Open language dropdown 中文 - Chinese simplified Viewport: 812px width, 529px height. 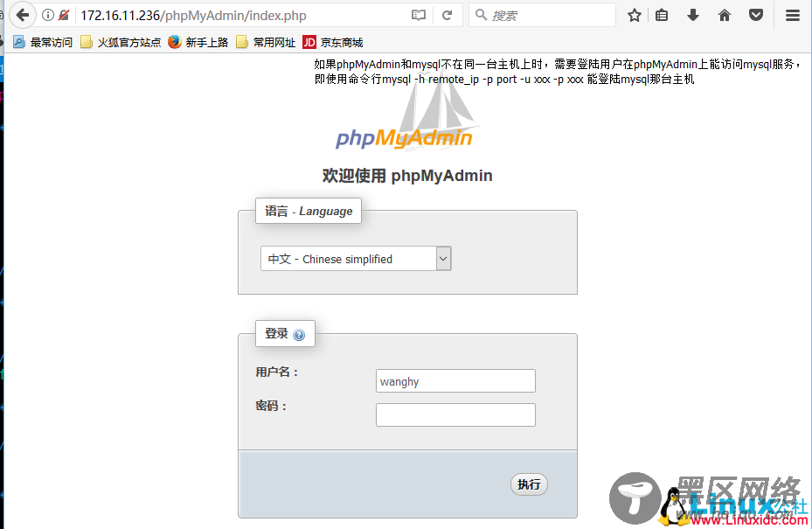(356, 259)
